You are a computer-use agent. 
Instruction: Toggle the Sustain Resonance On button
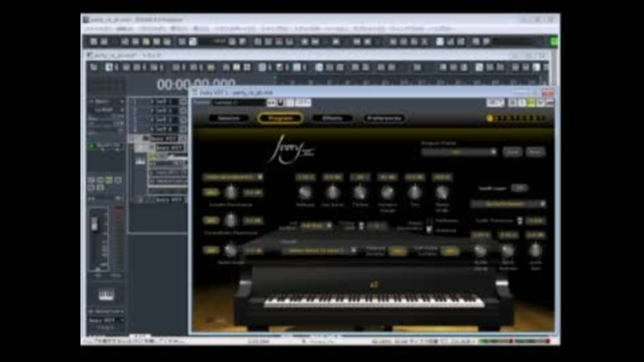(x=211, y=192)
